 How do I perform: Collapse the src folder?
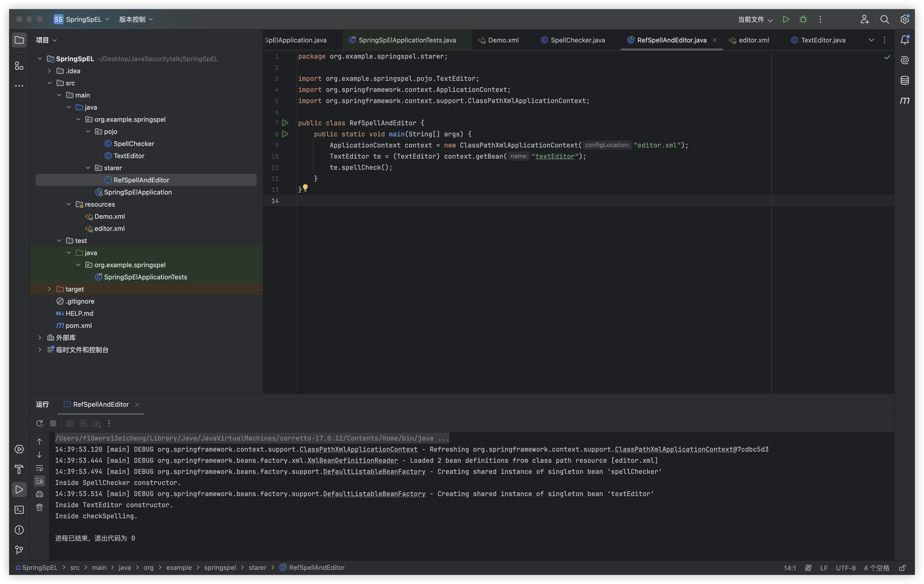click(49, 83)
